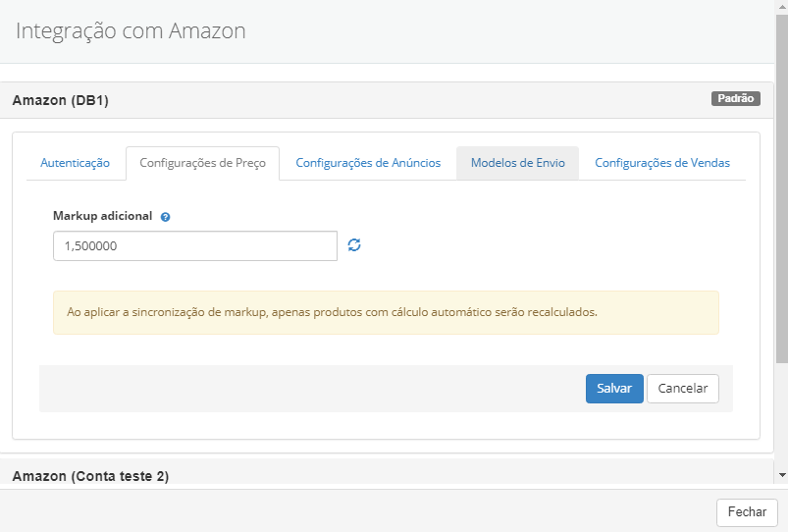Switch to the Configurações de Anúncios tab

pyautogui.click(x=368, y=163)
